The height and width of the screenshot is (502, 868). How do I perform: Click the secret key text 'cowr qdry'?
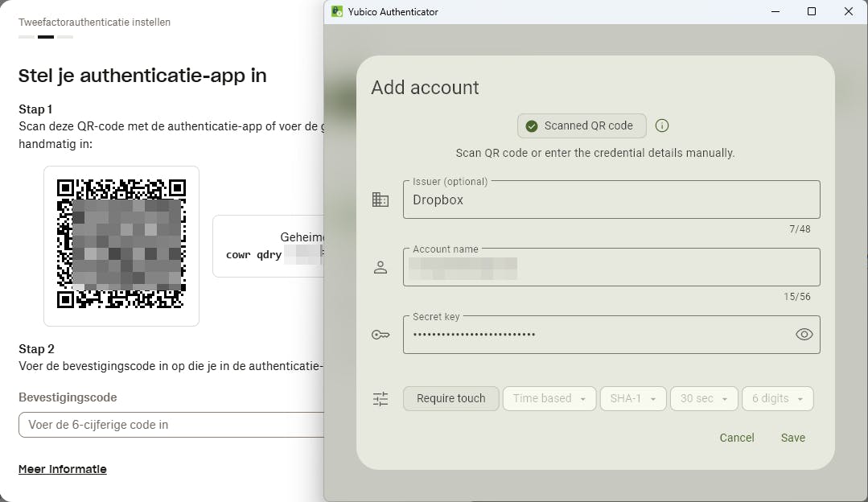[x=253, y=255]
